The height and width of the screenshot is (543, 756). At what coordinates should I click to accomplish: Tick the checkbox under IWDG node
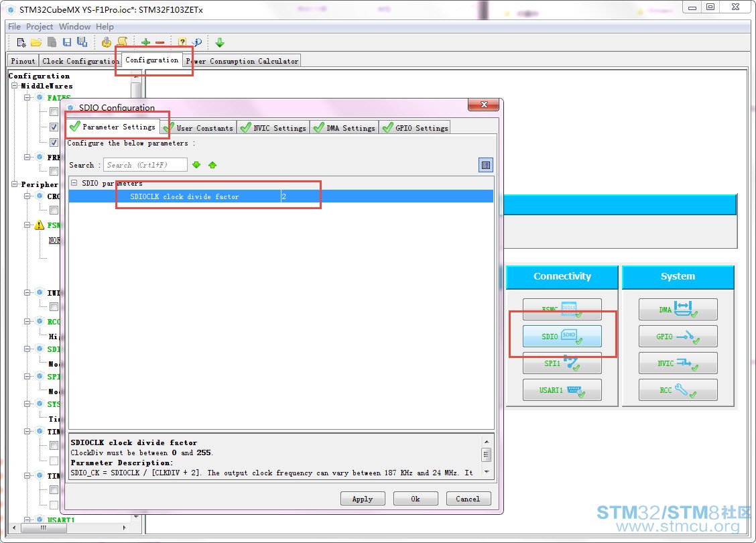click(54, 306)
